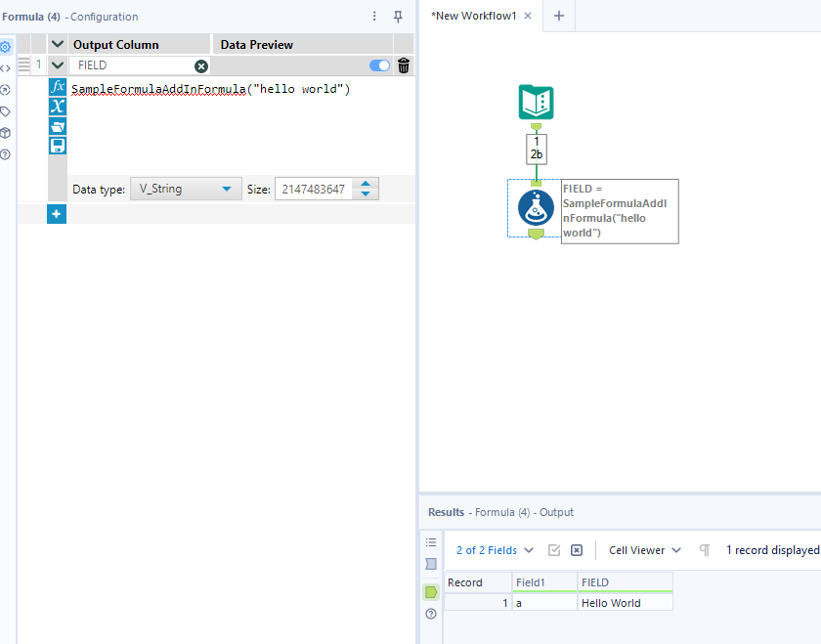Select record number 1 row

[478, 603]
